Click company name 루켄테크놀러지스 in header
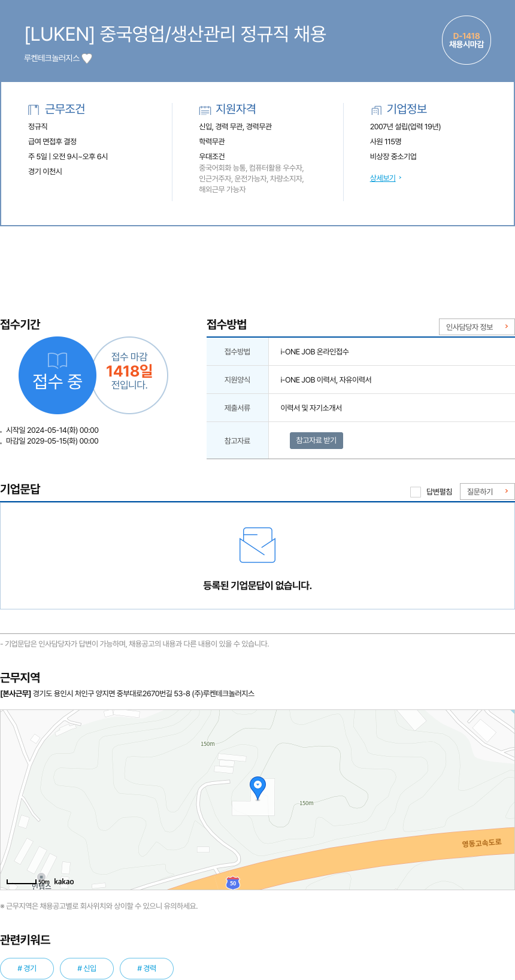This screenshot has width=515, height=980. pyautogui.click(x=51, y=58)
